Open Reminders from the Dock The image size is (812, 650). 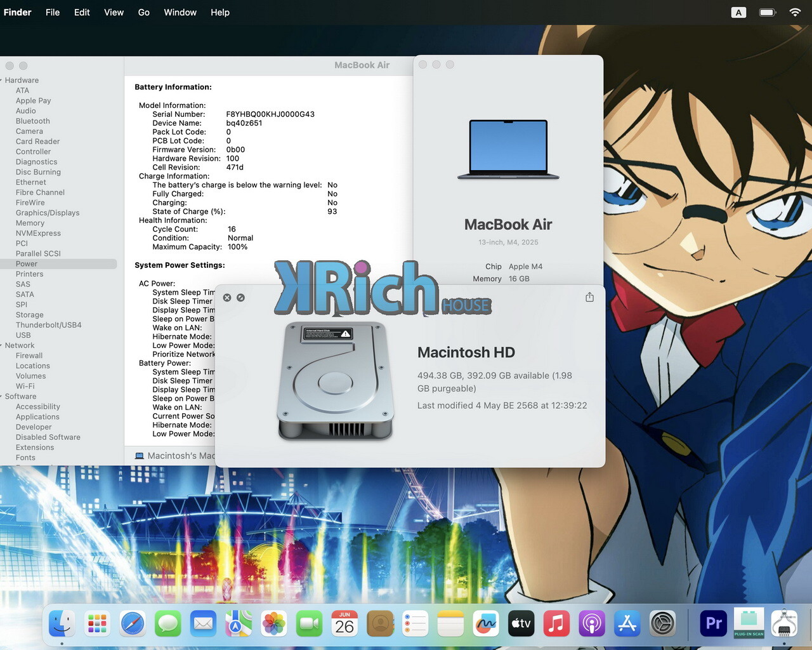click(x=416, y=624)
